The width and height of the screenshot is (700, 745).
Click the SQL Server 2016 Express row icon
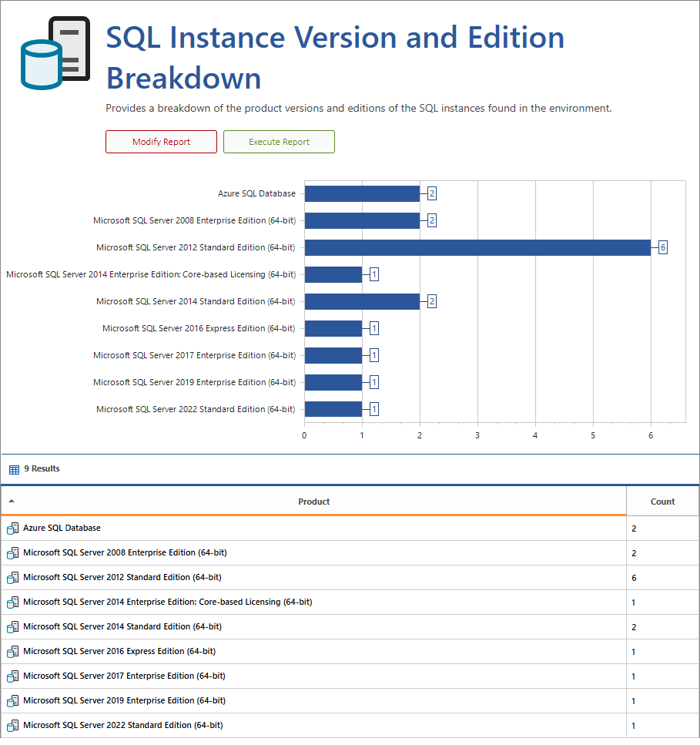(12, 652)
